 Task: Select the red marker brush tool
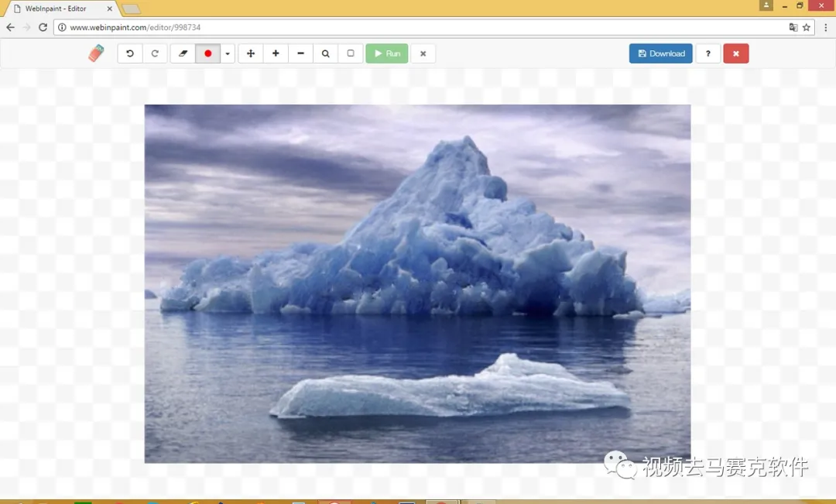pyautogui.click(x=208, y=53)
